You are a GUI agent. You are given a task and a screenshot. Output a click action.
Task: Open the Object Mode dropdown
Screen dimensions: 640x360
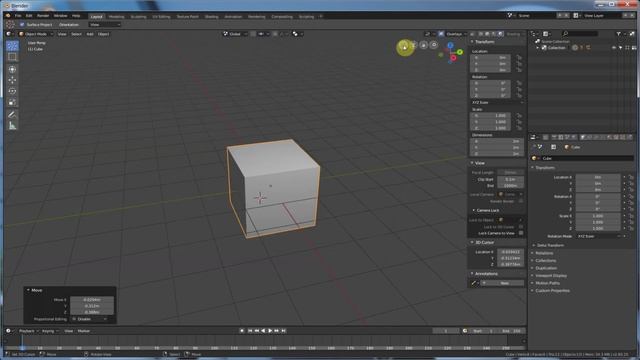36,34
